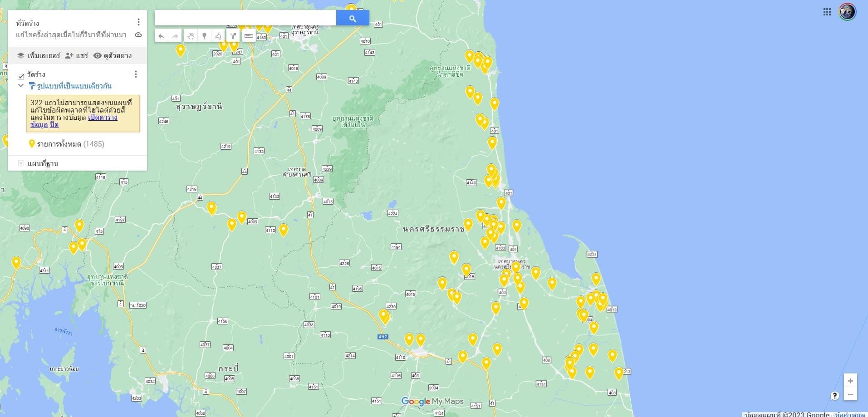868x417 pixels.
Task: Open the วัดร้าง layer options menu
Action: click(x=136, y=74)
